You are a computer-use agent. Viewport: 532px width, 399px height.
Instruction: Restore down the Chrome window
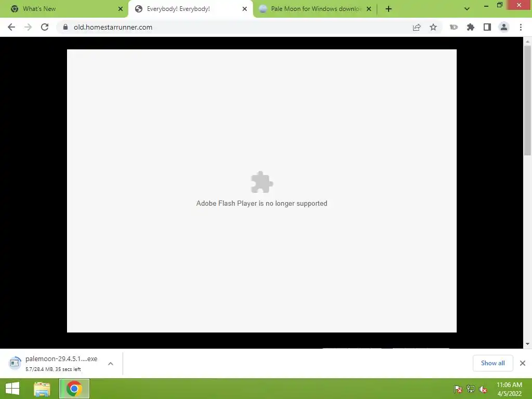point(500,5)
